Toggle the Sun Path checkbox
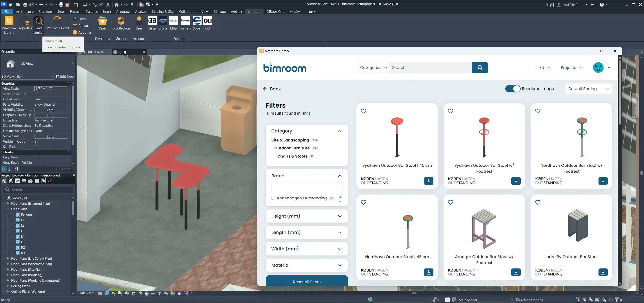 37,147
